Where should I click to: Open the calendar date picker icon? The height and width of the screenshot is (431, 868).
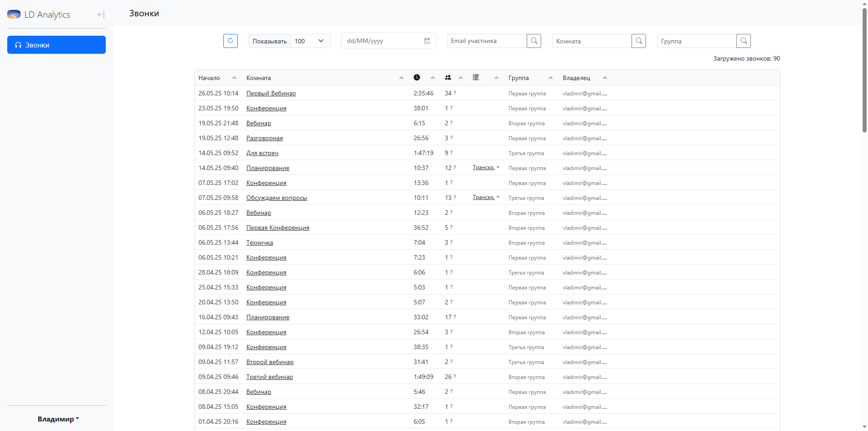(x=427, y=41)
